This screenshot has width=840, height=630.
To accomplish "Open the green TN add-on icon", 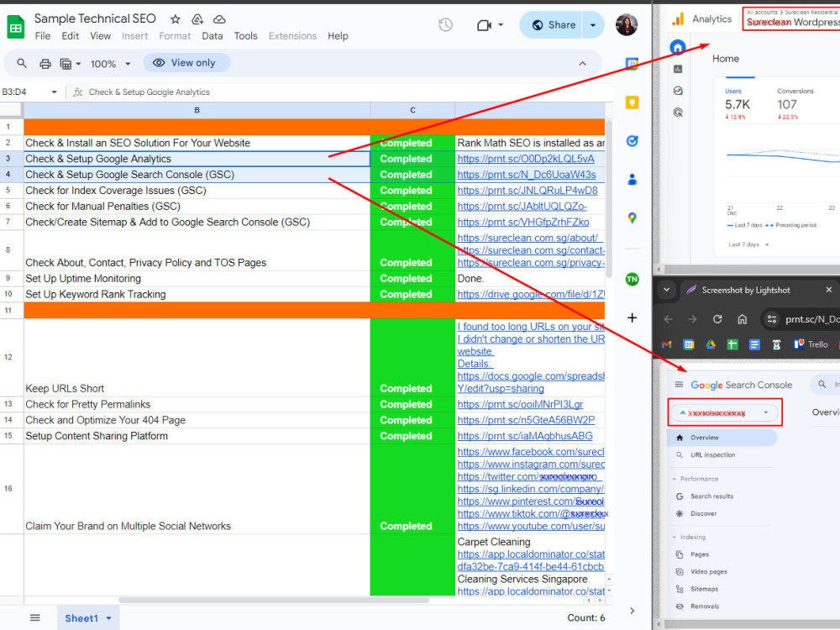I will [x=633, y=279].
